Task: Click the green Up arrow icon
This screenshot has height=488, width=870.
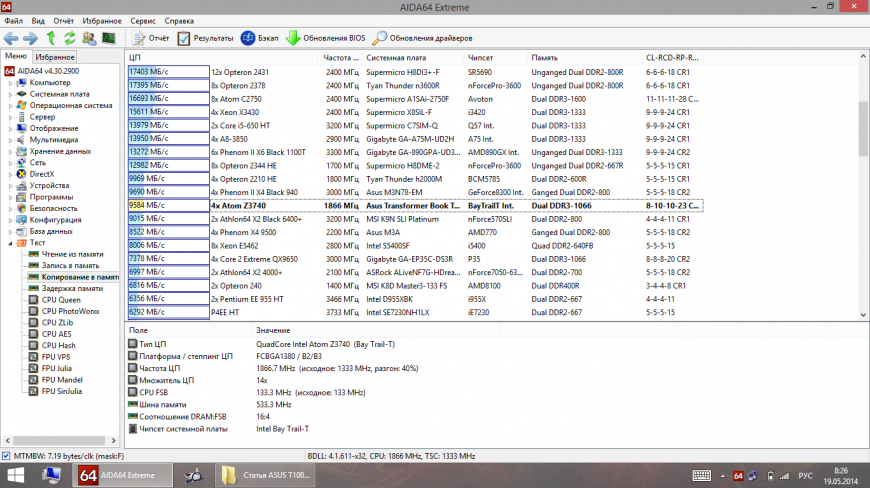Action: (51, 38)
